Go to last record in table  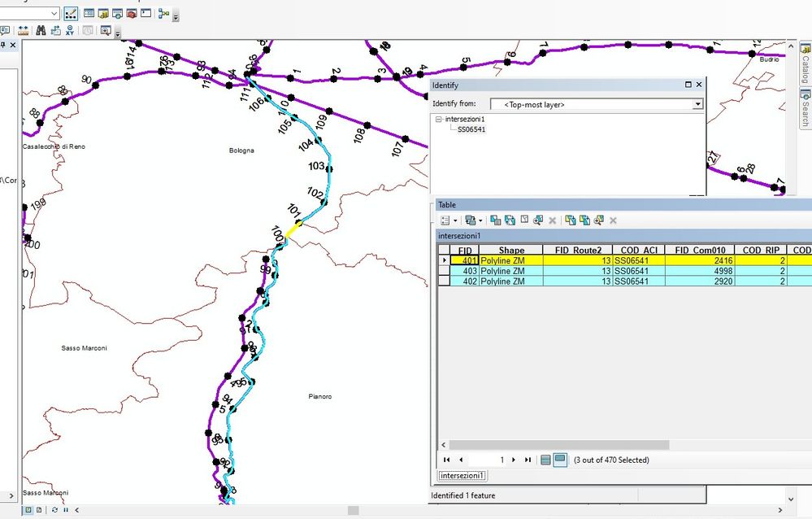point(528,460)
